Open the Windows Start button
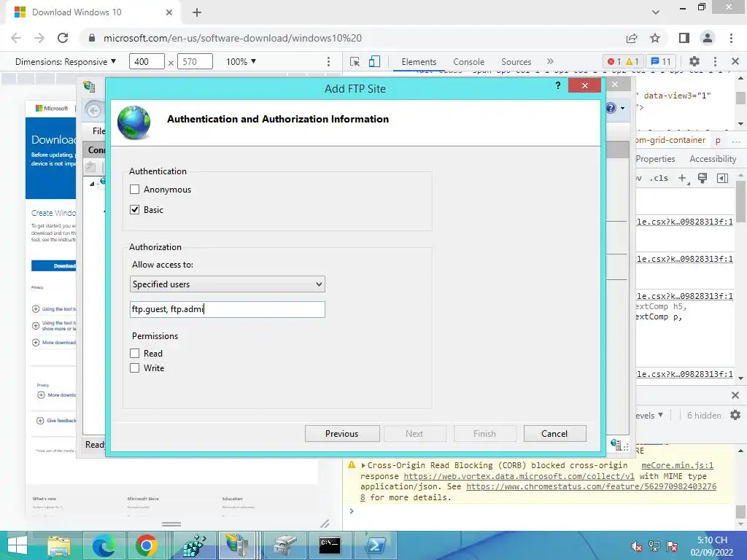Screen dimensions: 747x560 tap(18, 545)
